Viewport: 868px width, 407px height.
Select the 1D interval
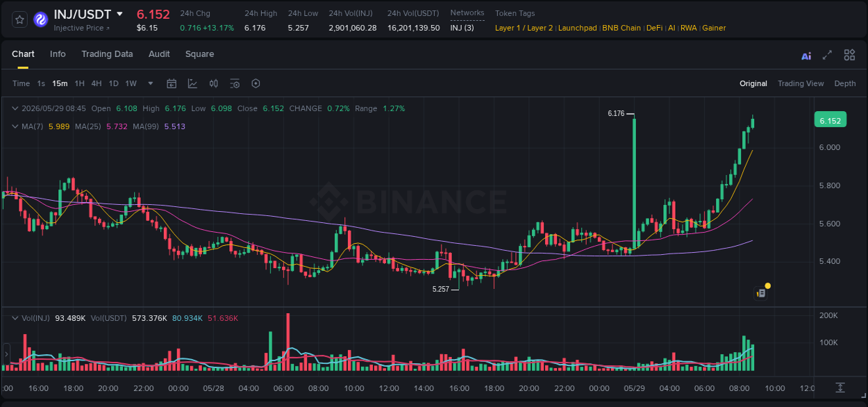[x=113, y=83]
